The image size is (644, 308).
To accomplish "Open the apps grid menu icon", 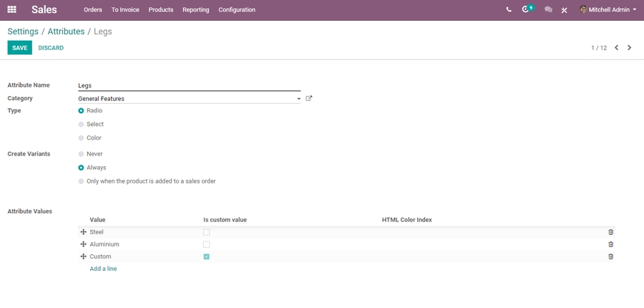I will (11, 10).
